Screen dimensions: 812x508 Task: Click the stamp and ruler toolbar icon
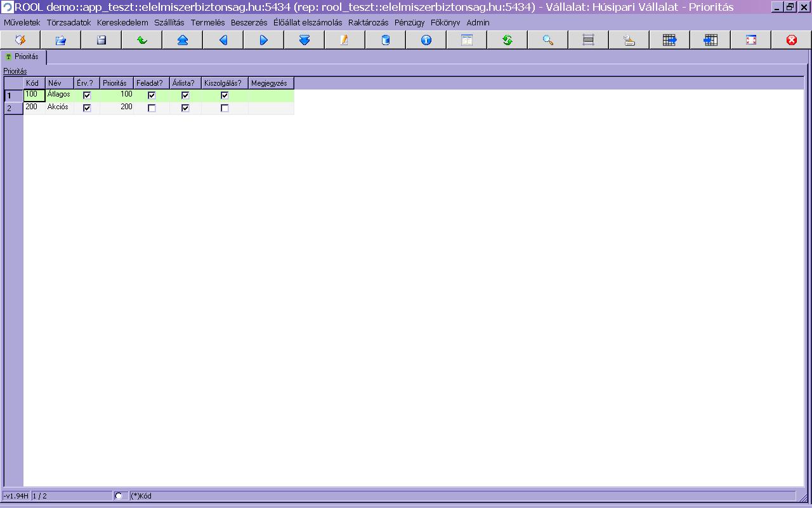click(629, 40)
